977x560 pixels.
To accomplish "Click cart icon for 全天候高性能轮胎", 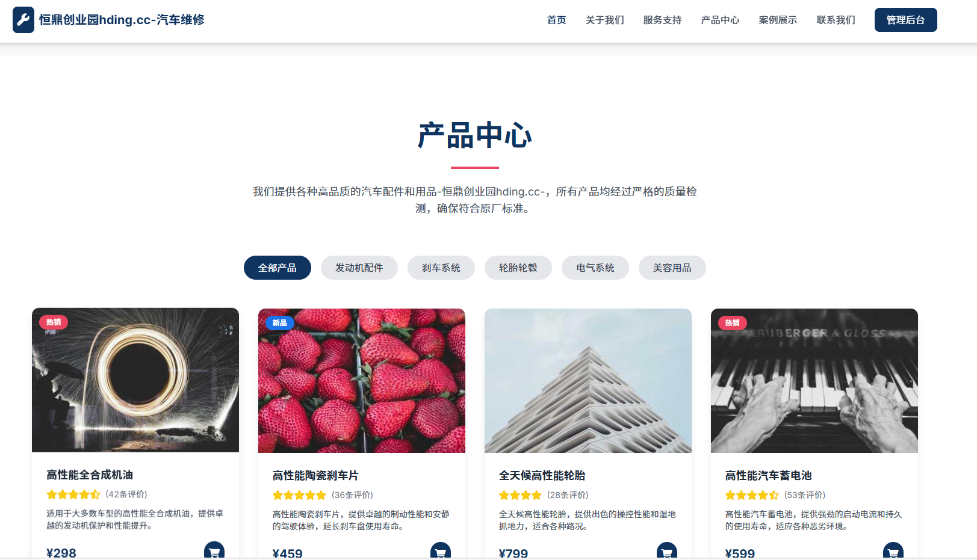I will pyautogui.click(x=667, y=552).
